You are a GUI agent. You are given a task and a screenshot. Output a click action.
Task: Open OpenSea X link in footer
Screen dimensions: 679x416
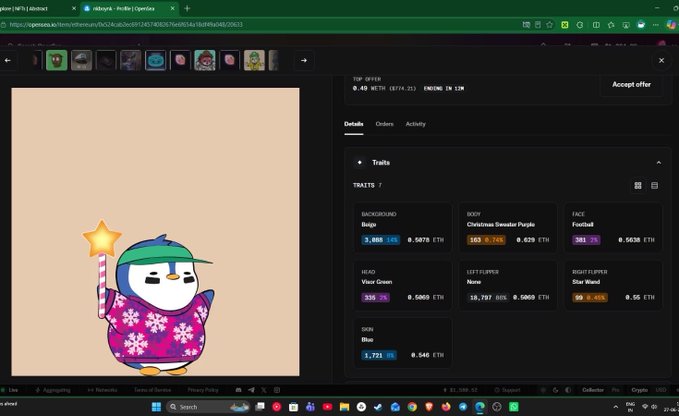click(x=264, y=390)
